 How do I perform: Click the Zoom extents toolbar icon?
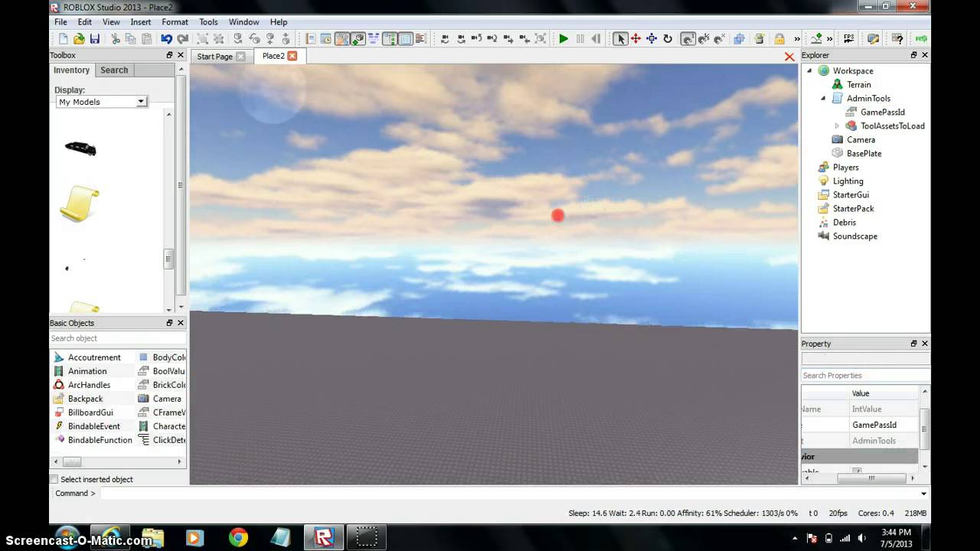[541, 39]
